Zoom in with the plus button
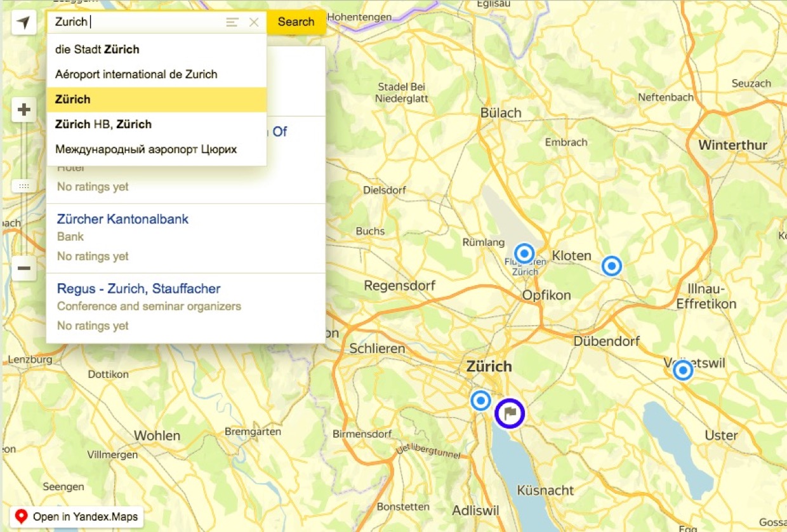 click(x=23, y=110)
